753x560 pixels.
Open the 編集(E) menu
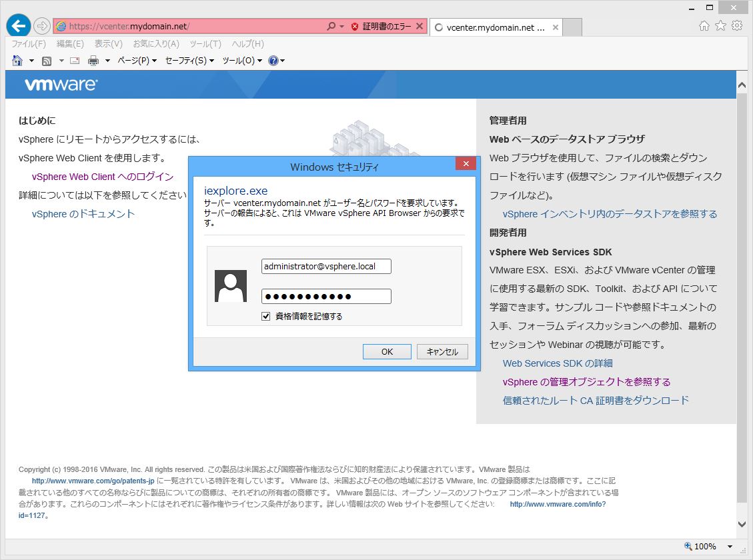(x=70, y=44)
